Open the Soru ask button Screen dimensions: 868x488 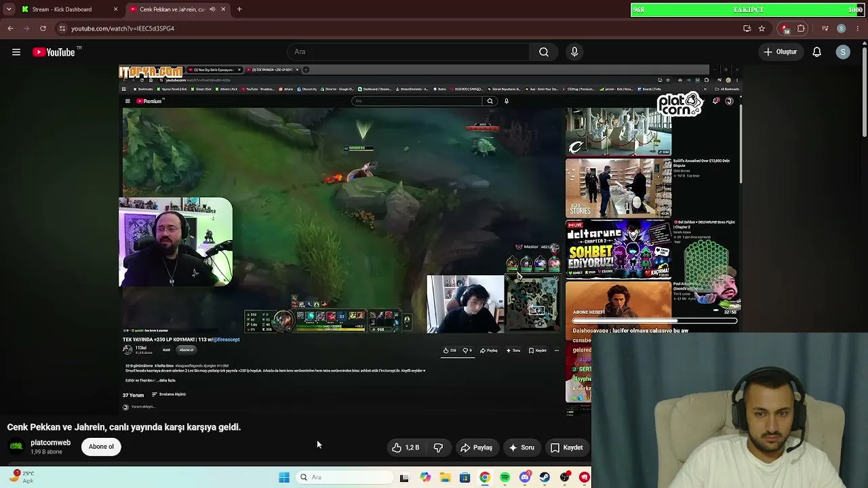pyautogui.click(x=521, y=447)
